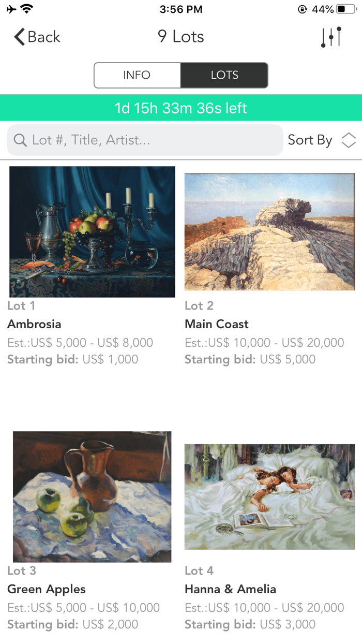Tap the green countdown timer banner
Screen dimensions: 362x644
181,108
